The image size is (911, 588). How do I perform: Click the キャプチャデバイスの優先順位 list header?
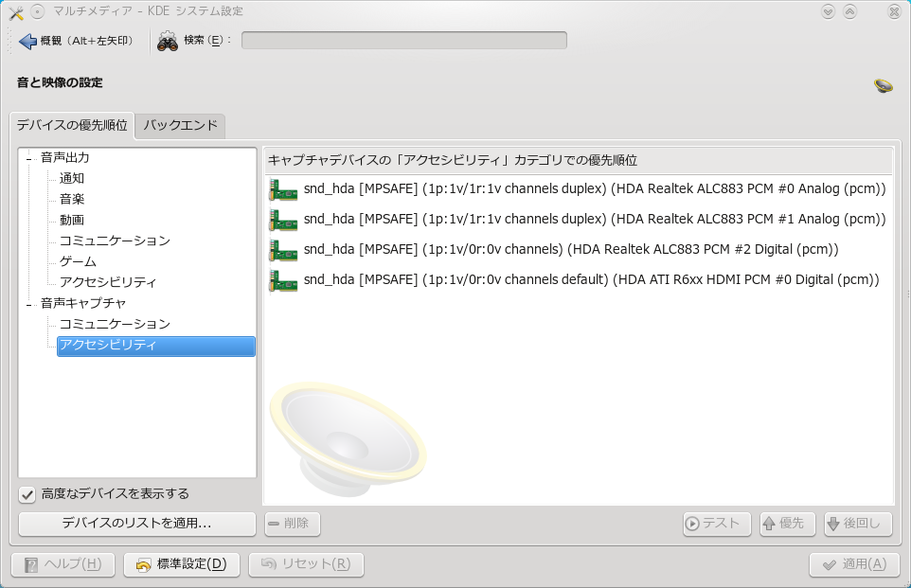(579, 161)
